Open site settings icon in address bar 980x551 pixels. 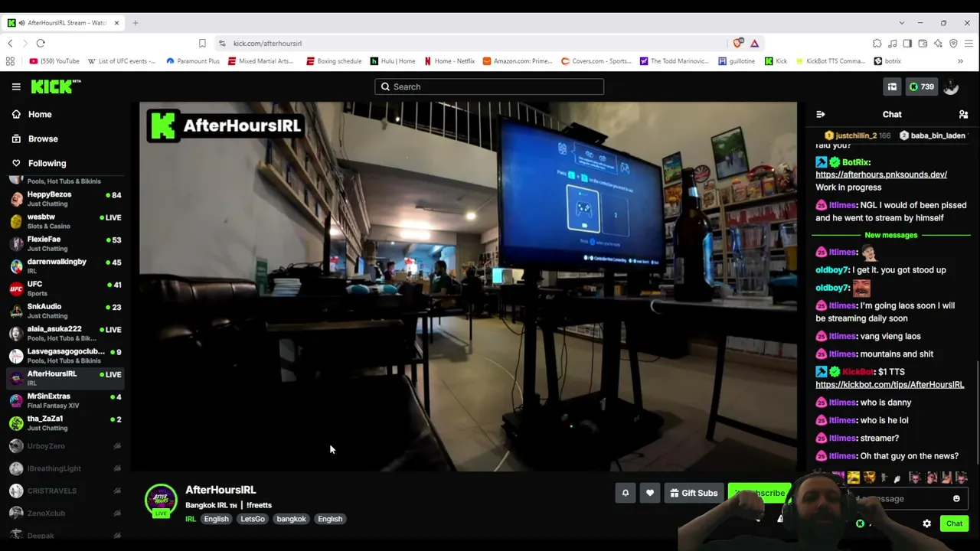click(222, 43)
